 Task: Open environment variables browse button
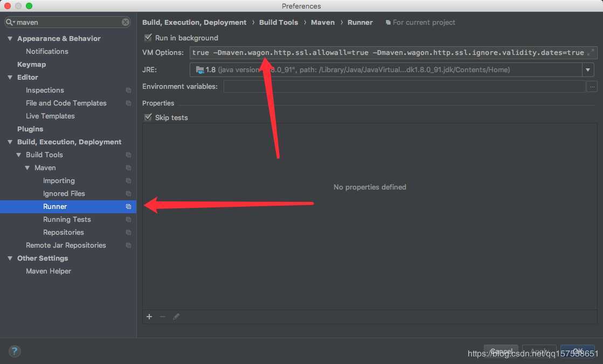592,87
